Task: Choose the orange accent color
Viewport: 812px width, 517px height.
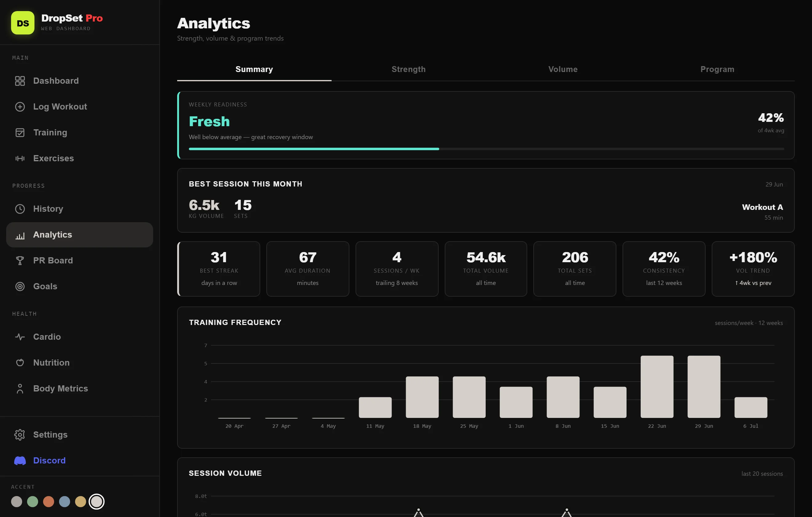Action: coord(49,502)
